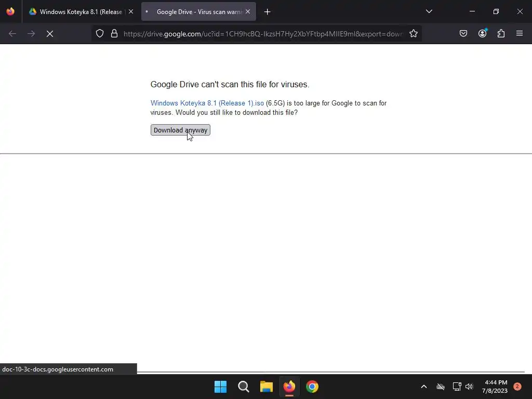Viewport: 532px width, 399px height.
Task: Click the OneDrive cloud tray icon
Action: click(x=441, y=387)
